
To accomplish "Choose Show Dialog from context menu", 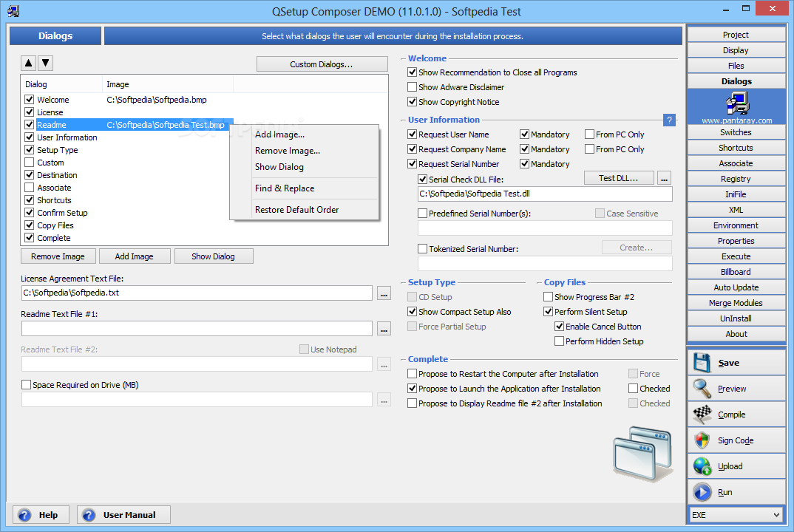I will pos(279,166).
